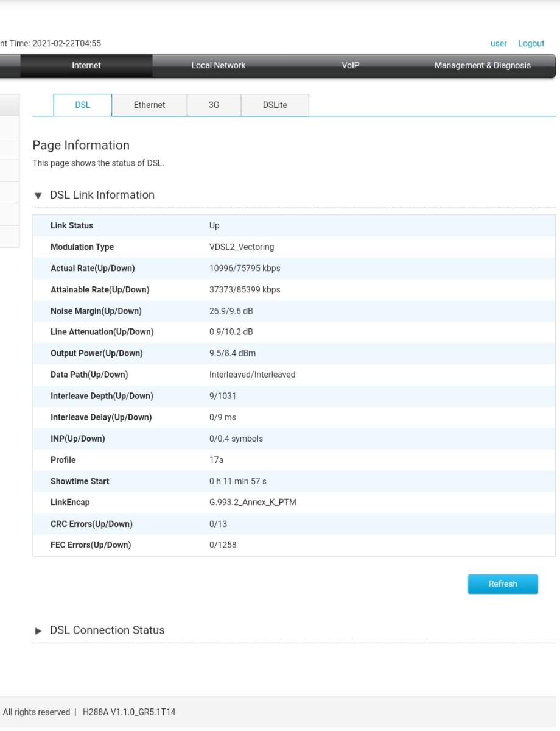
Task: Open the DSLite tab
Action: point(275,105)
